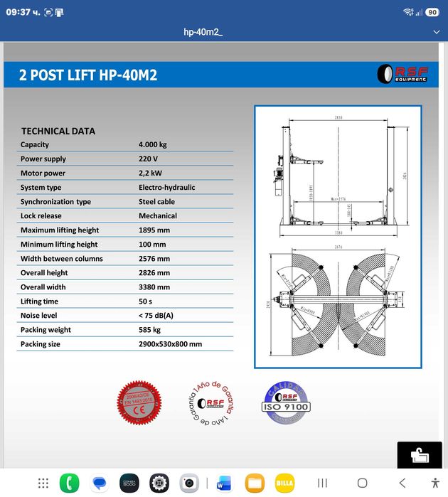Select the '2 POST LIFT HP-40M2' heading
448x497 pixels.
point(88,75)
